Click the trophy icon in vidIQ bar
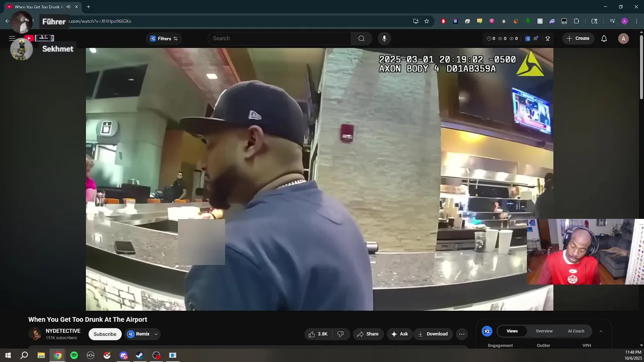Viewport: 644px width, 362px height. click(x=547, y=39)
